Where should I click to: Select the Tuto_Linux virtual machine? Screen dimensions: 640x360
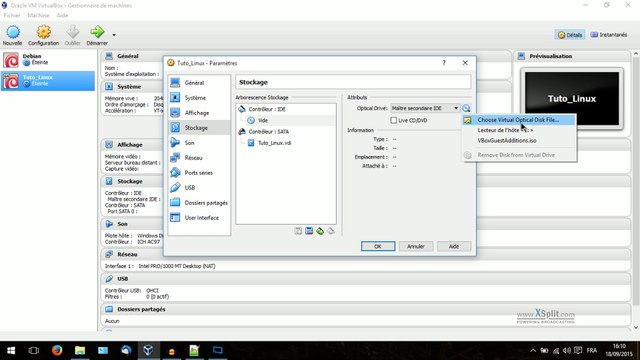[x=48, y=80]
